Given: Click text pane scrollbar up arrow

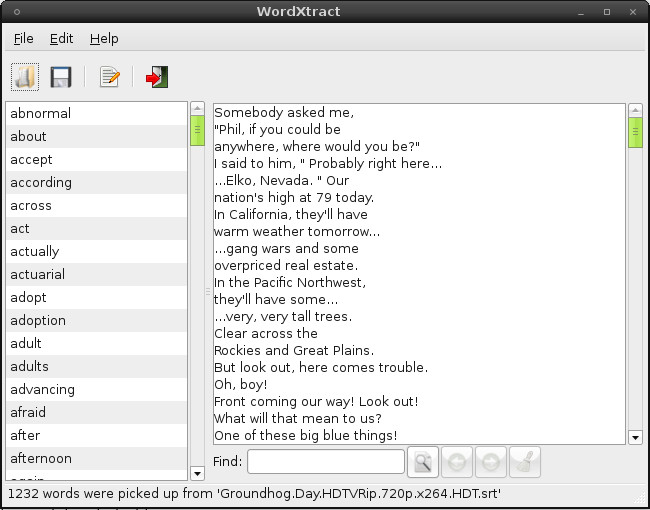Looking at the screenshot, I should point(635,110).
